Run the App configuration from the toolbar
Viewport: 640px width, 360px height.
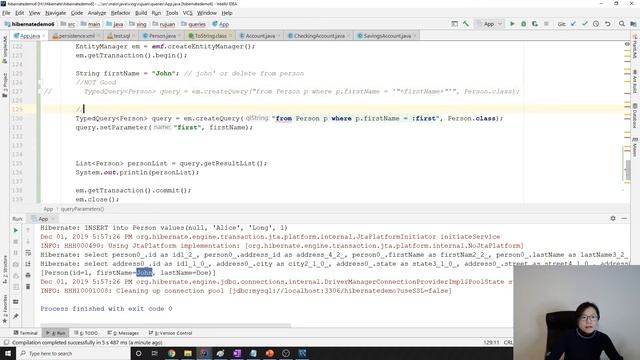click(512, 24)
